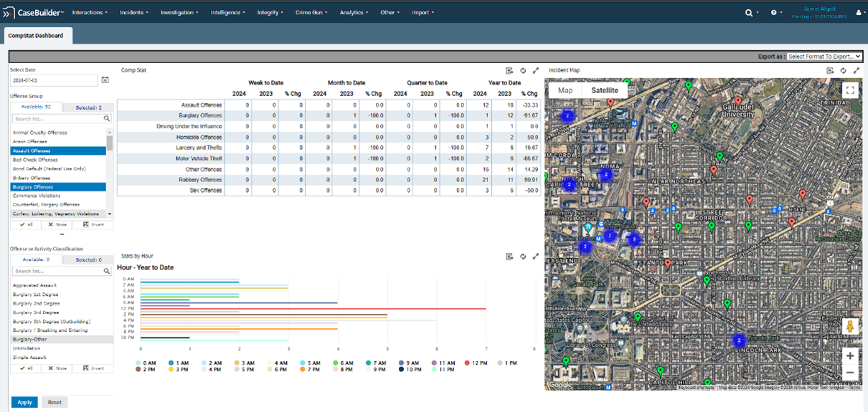The height and width of the screenshot is (412, 868).
Task: Refresh the Comp Stat panel
Action: coord(523,70)
